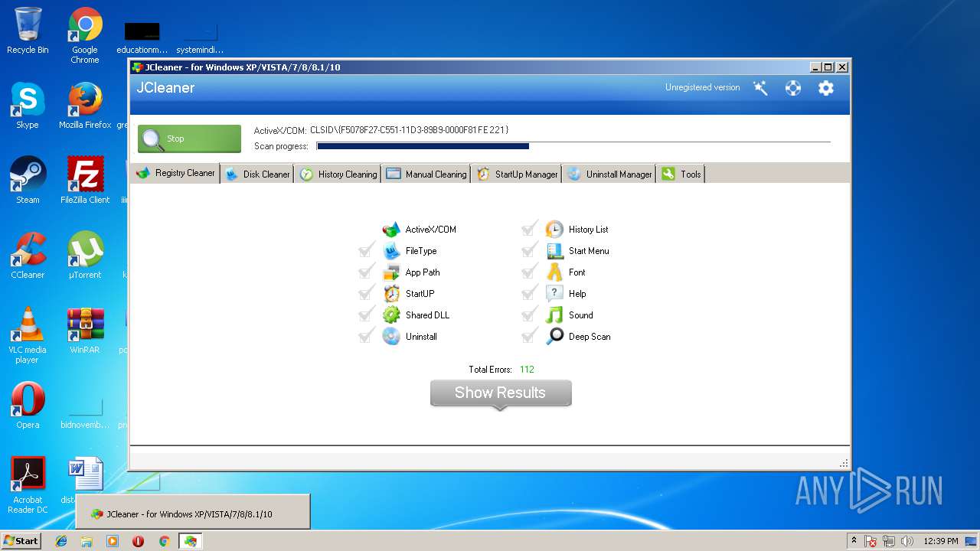Click the Show Results button
This screenshot has width=980, height=551.
coord(501,393)
